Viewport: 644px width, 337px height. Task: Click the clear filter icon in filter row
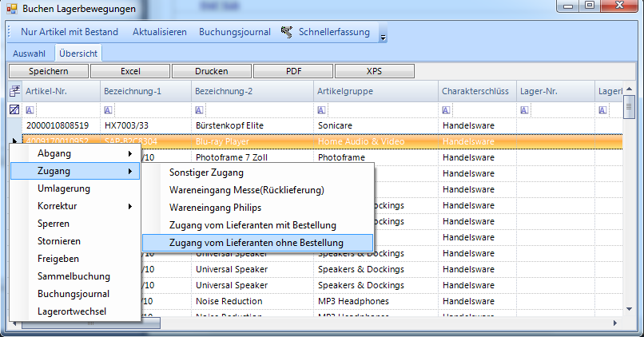click(14, 109)
